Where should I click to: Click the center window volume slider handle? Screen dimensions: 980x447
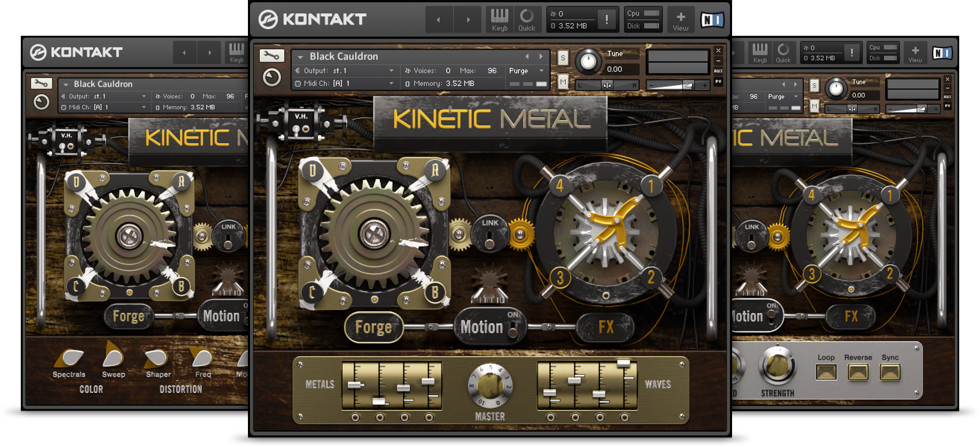687,85
